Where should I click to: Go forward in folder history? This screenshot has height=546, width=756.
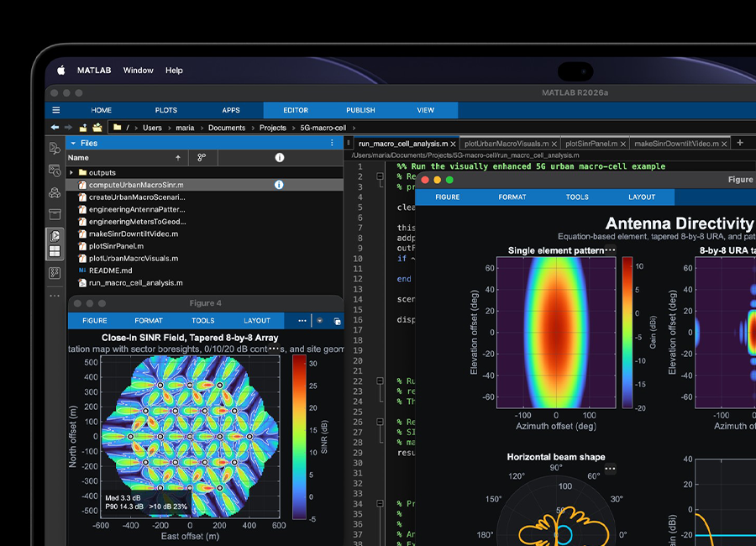pos(69,128)
